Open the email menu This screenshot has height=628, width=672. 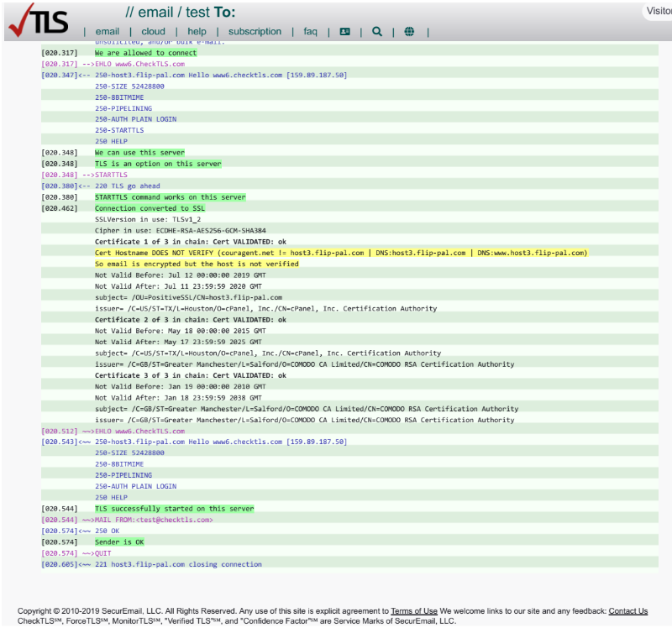[108, 32]
